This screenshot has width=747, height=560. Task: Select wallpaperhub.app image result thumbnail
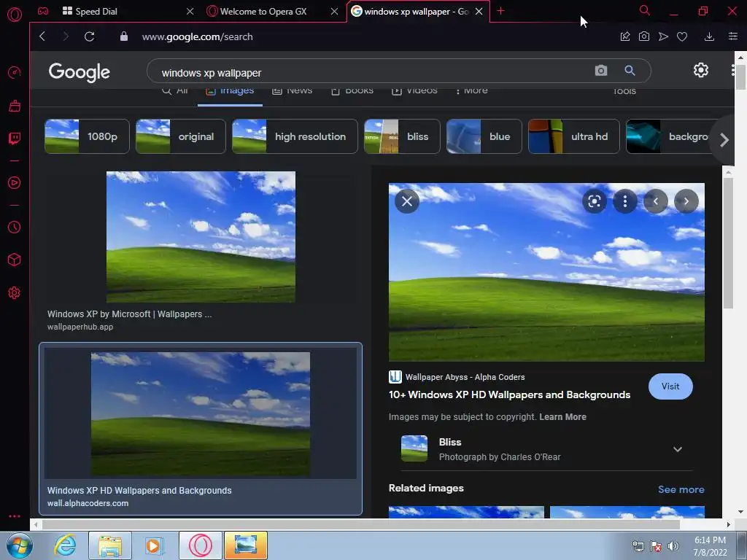click(201, 237)
